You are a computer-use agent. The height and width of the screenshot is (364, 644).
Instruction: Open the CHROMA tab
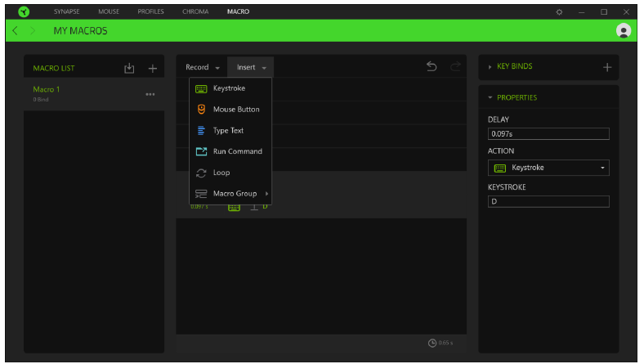pos(195,11)
